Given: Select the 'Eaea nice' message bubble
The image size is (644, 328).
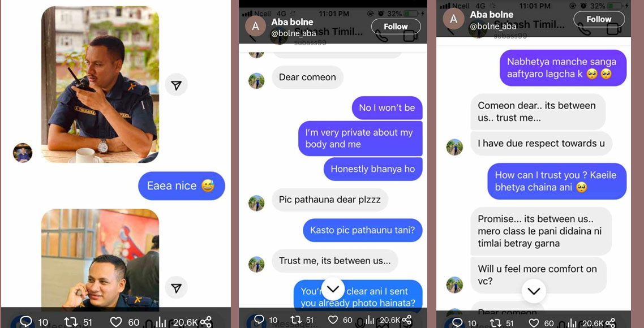Looking at the screenshot, I should (181, 186).
